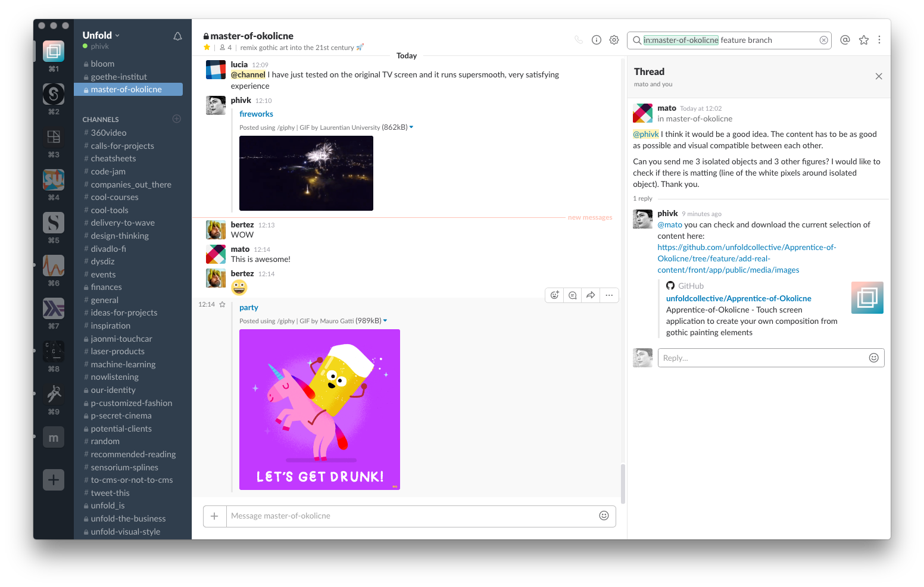The image size is (924, 587).
Task: Clear the search field
Action: tap(824, 40)
